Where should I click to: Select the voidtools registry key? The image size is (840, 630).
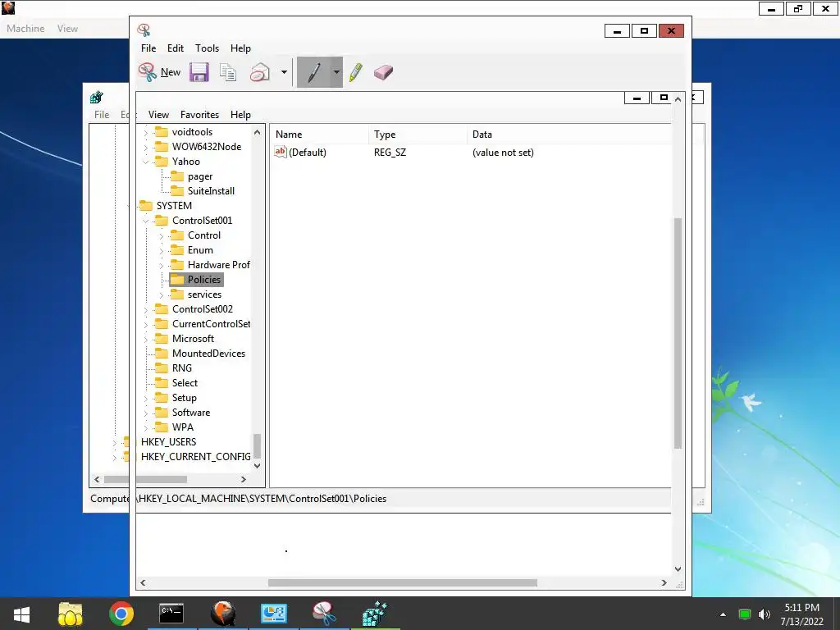[192, 132]
